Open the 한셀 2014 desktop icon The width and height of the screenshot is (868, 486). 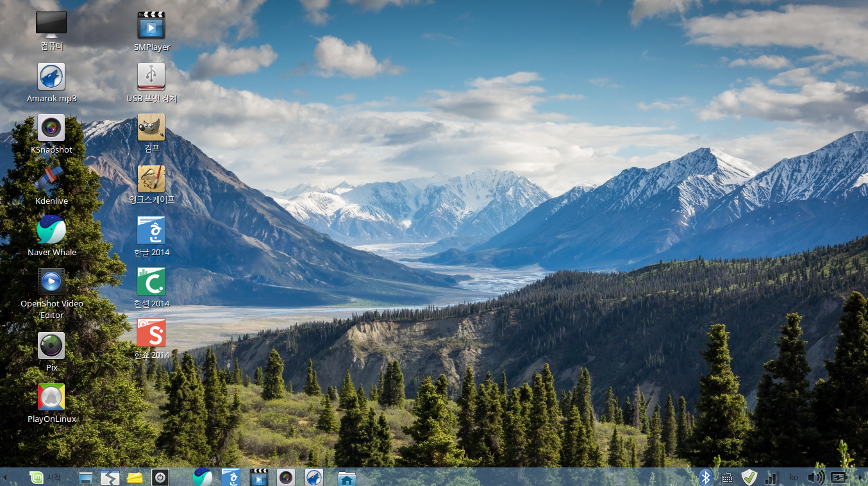click(151, 281)
